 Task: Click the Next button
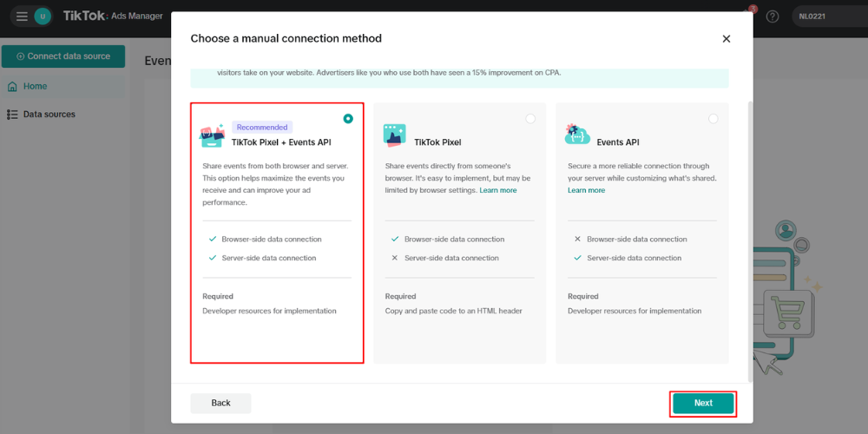(x=704, y=403)
